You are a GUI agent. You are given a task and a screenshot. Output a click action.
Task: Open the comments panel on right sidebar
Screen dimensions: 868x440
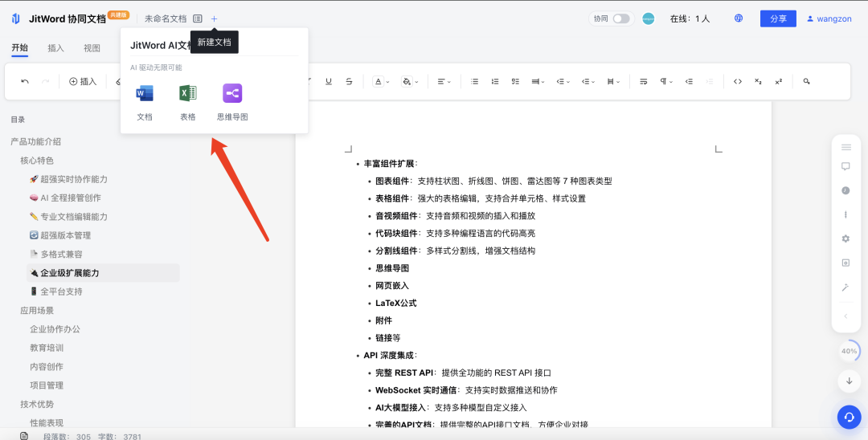point(845,166)
